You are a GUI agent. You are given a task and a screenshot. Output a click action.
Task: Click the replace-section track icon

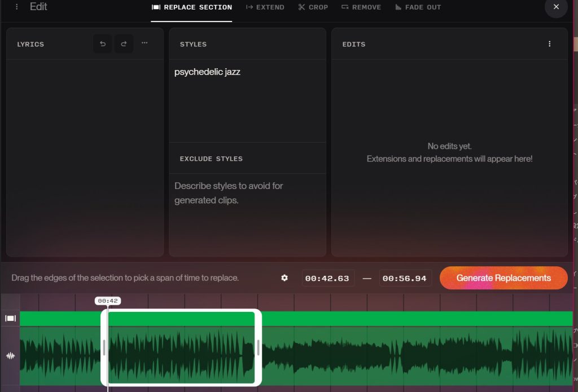tap(10, 318)
